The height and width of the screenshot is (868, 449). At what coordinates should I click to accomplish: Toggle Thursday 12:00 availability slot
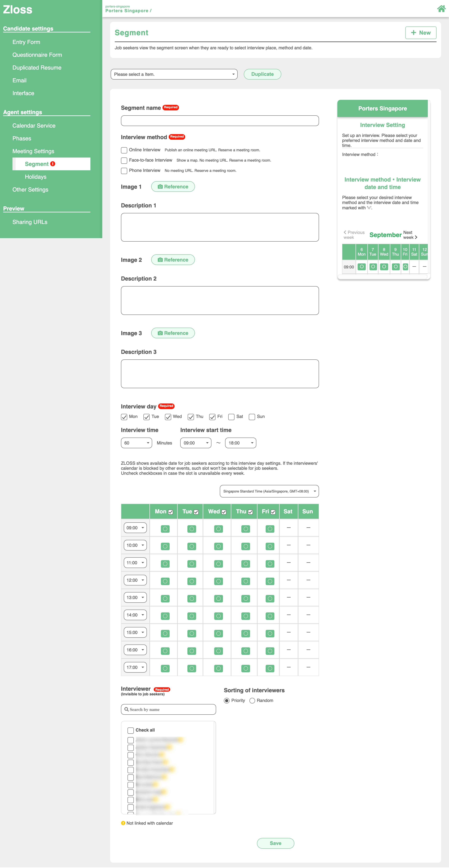coord(246,581)
